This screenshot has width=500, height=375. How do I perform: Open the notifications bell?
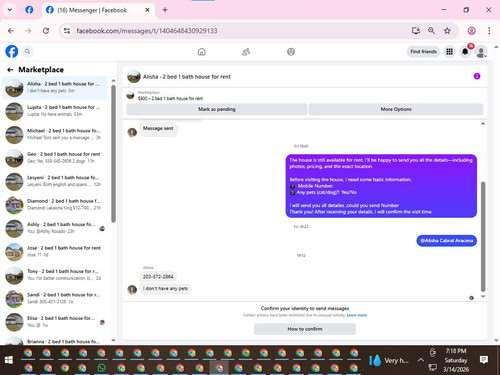coord(465,52)
